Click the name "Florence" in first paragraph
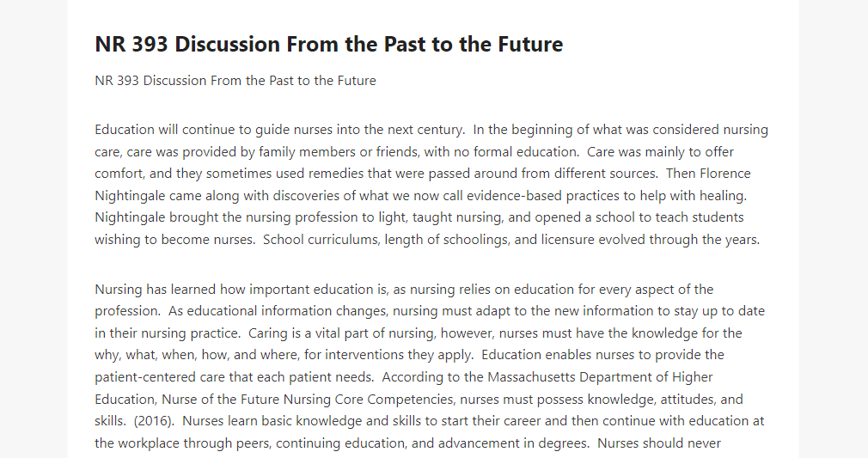 coord(725,174)
